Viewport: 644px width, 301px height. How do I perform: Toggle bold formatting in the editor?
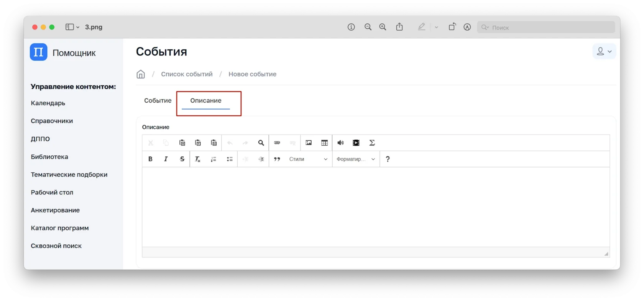tap(150, 159)
